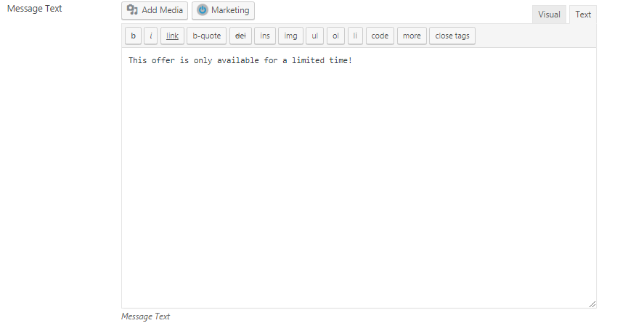Insert inserted text tag with ins button

pos(265,36)
